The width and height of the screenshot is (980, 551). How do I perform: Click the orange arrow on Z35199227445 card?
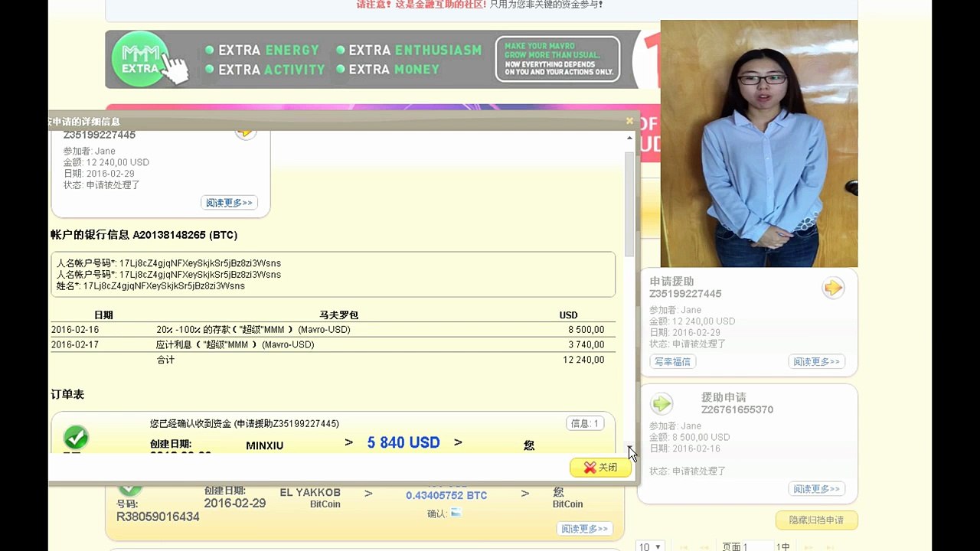pyautogui.click(x=833, y=288)
